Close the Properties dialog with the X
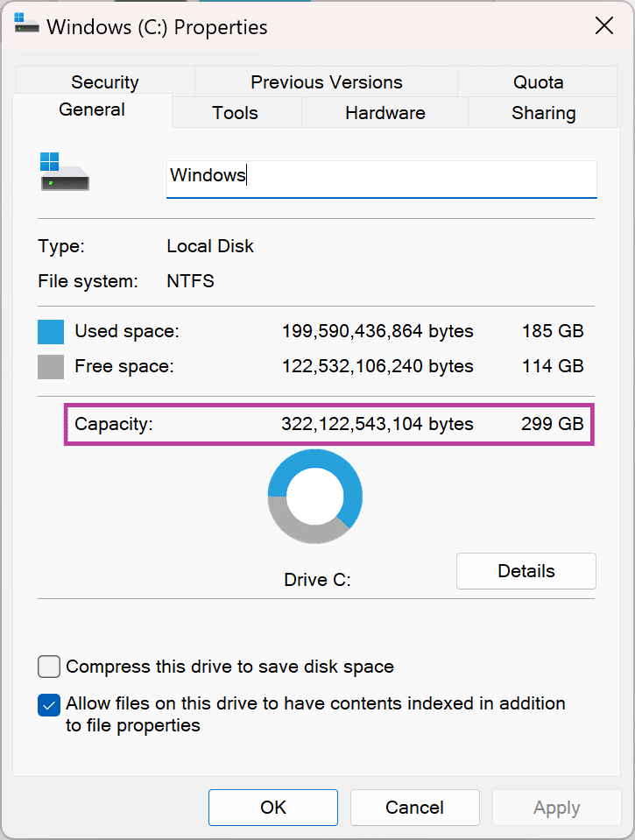 tap(604, 25)
